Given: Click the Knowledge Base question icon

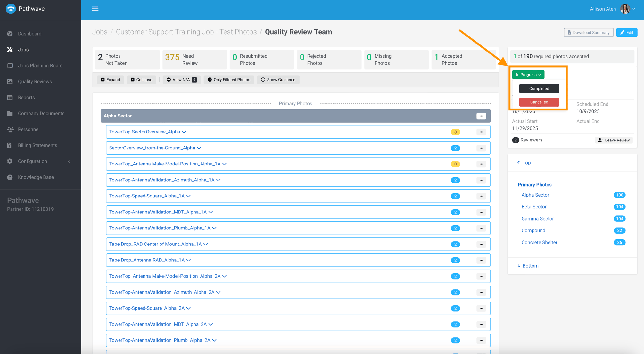Looking at the screenshot, I should [10, 177].
